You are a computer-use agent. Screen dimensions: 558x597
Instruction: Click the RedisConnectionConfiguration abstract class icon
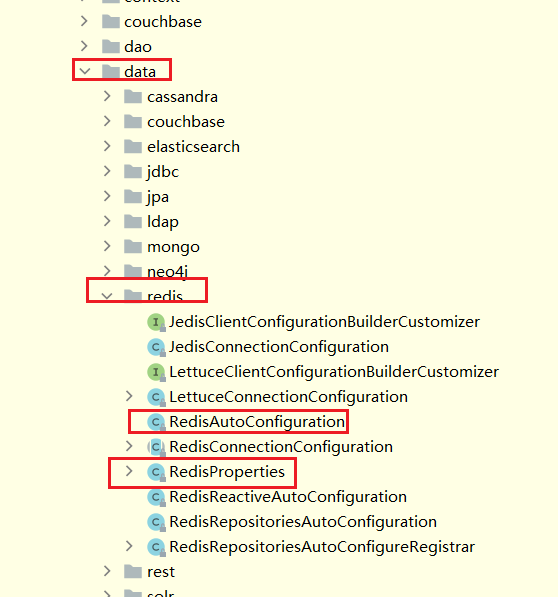coord(156,447)
